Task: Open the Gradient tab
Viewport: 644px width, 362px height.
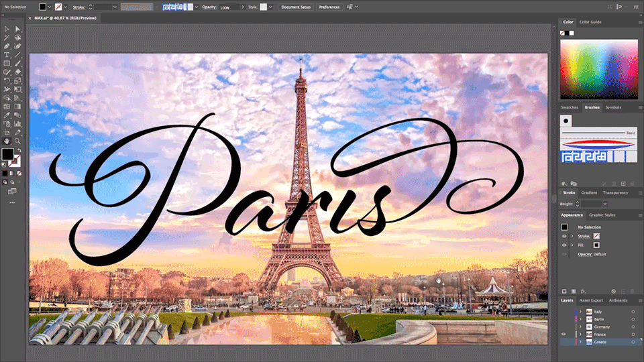Action: click(589, 193)
